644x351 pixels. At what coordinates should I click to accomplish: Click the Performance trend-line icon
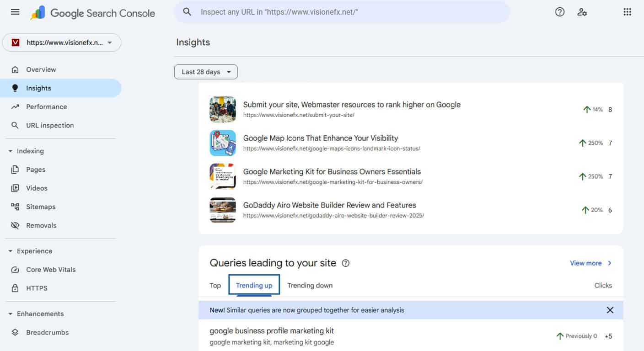15,106
